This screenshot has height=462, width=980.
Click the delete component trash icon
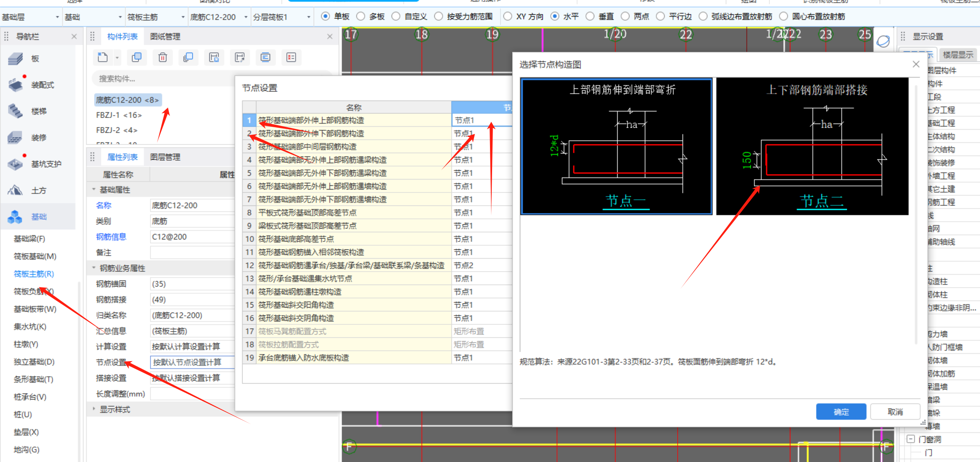pyautogui.click(x=162, y=57)
